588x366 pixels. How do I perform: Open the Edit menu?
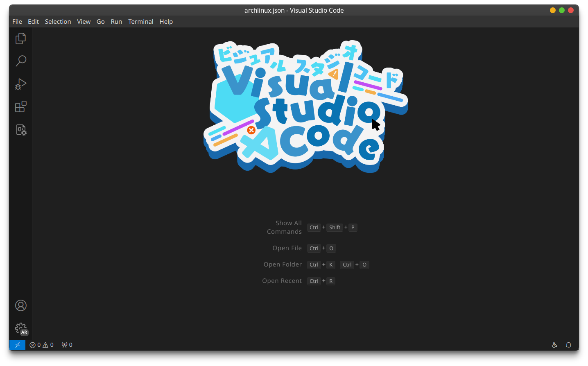[33, 22]
